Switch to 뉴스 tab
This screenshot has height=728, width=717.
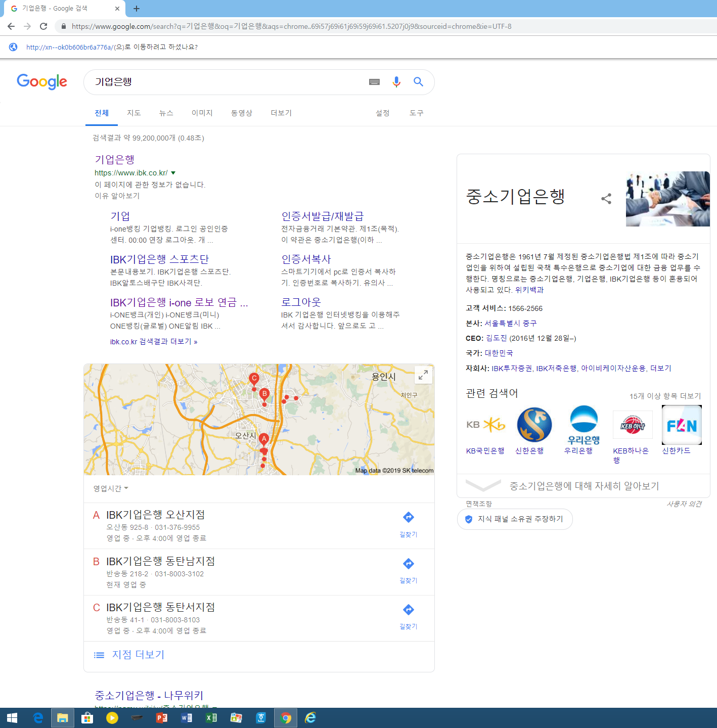coord(166,113)
